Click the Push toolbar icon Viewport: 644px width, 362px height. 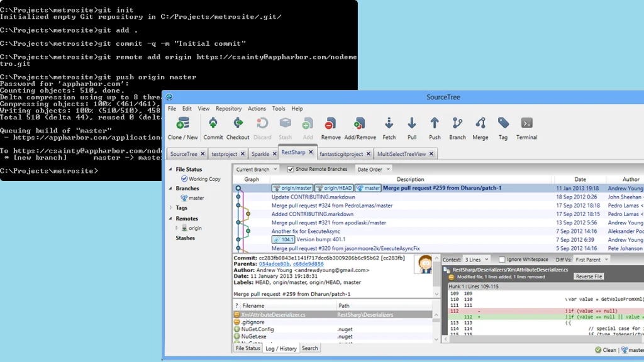(435, 124)
